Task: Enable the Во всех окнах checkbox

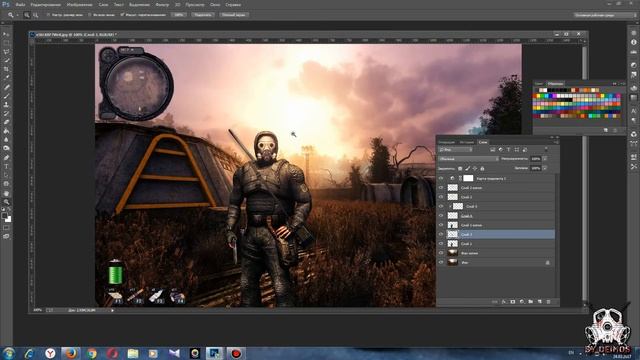Action: tap(89, 15)
